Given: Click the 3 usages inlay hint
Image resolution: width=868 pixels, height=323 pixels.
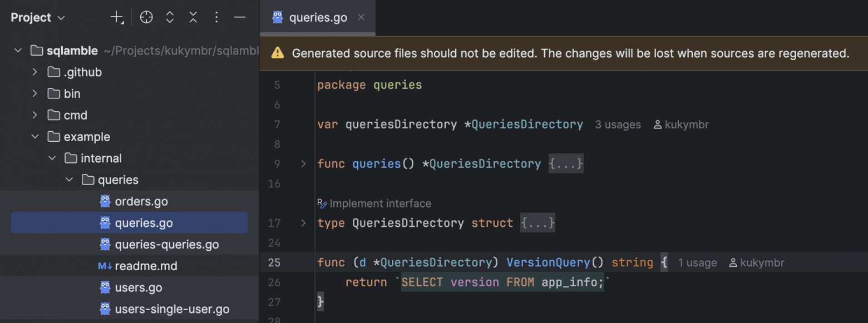Looking at the screenshot, I should coord(618,125).
